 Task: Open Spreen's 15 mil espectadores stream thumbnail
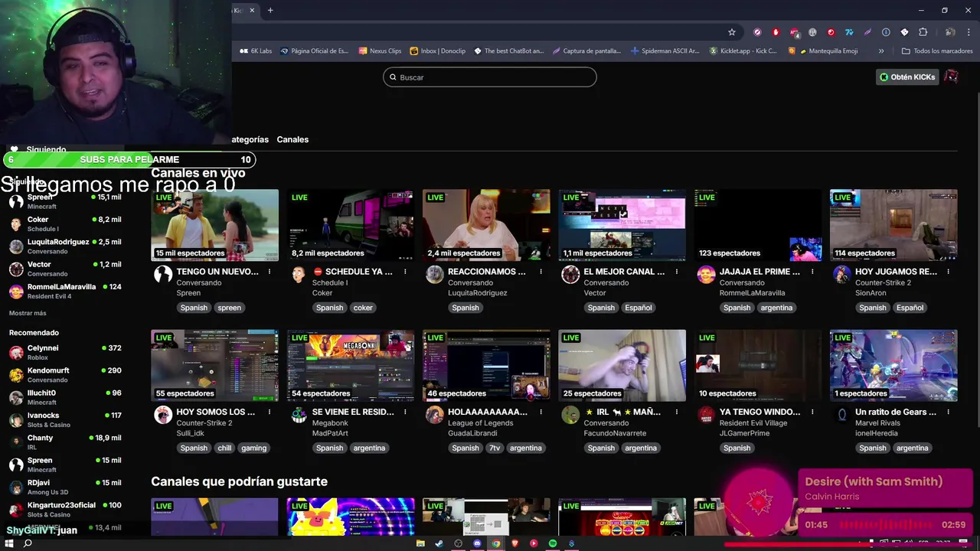click(214, 225)
